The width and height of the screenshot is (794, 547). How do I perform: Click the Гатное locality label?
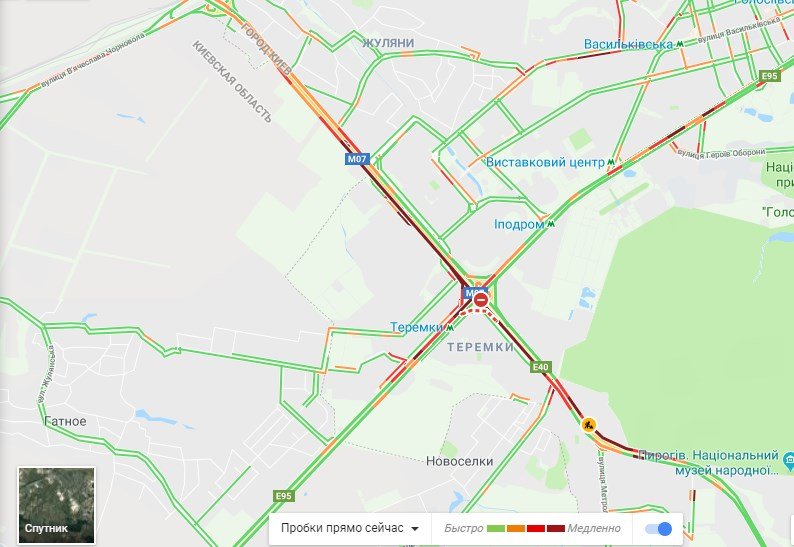click(x=65, y=421)
